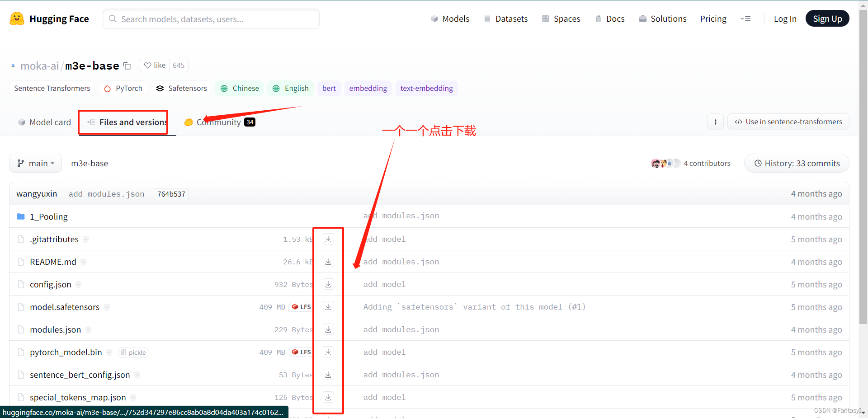Viewport: 868px width, 418px height.
Task: Open the README.md file name
Action: 53,262
